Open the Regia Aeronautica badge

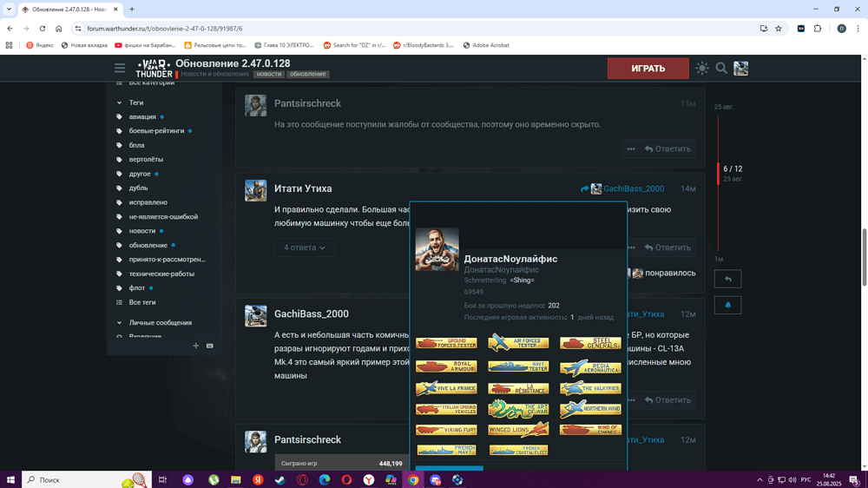tap(590, 367)
